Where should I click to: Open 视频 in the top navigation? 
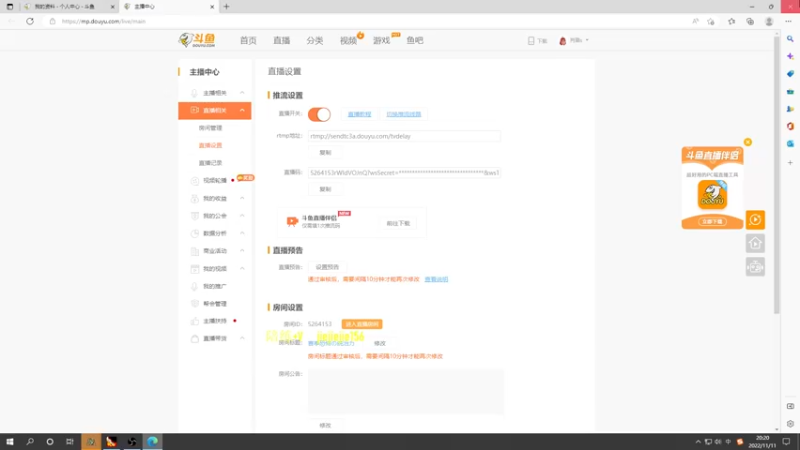(x=348, y=40)
